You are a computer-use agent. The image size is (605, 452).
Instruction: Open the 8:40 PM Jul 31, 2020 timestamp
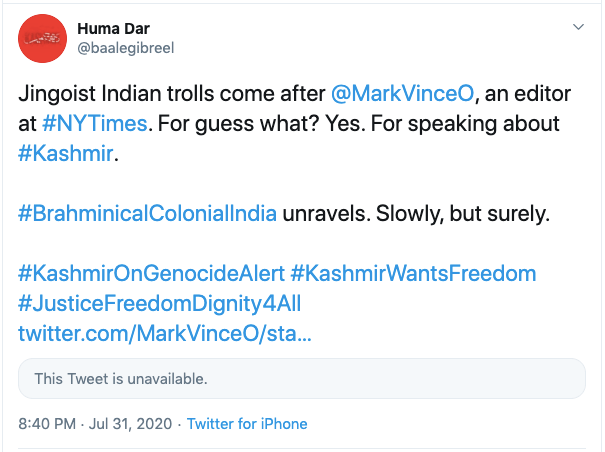pyautogui.click(x=95, y=424)
